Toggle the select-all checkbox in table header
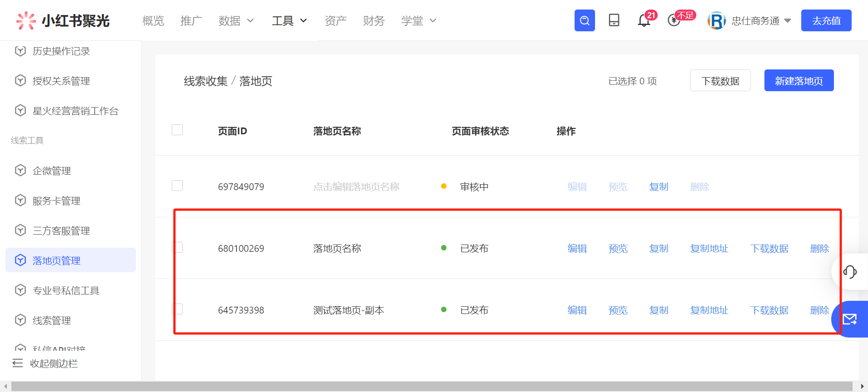Screen dimensions: 868x392 coord(177,130)
